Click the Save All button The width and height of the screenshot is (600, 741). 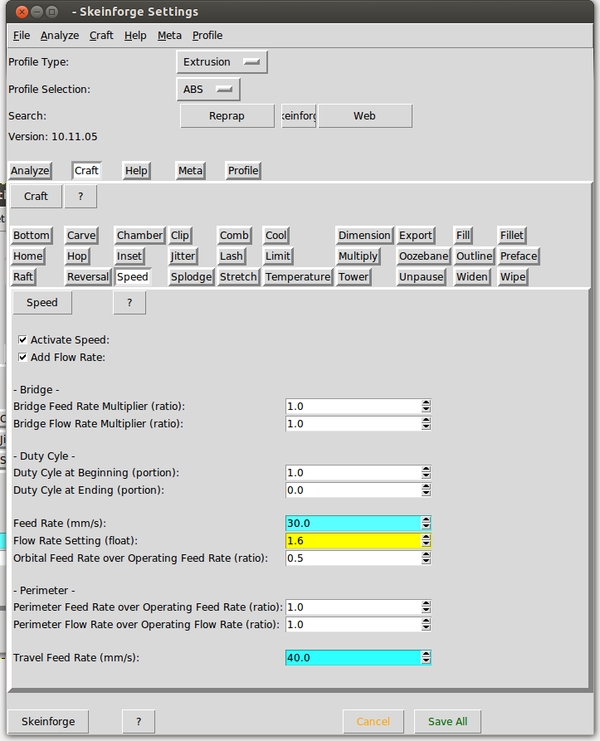pos(447,721)
